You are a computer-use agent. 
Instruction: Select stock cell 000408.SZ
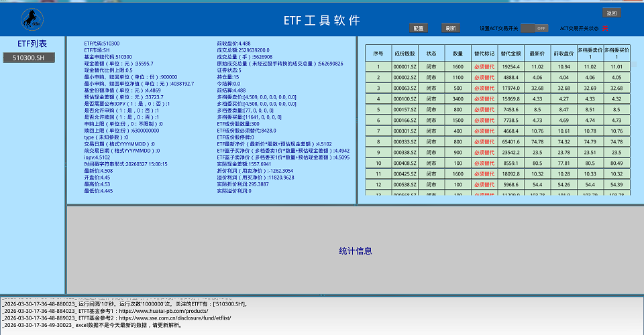405,163
